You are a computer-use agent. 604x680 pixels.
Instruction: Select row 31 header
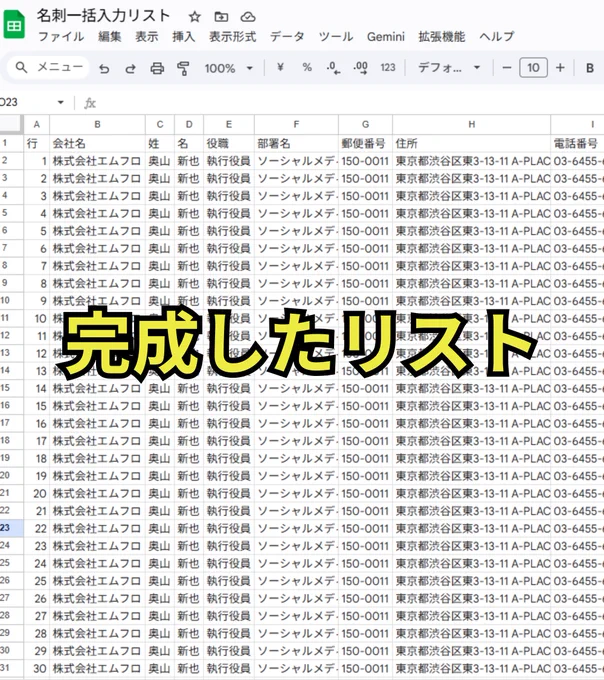click(11, 668)
